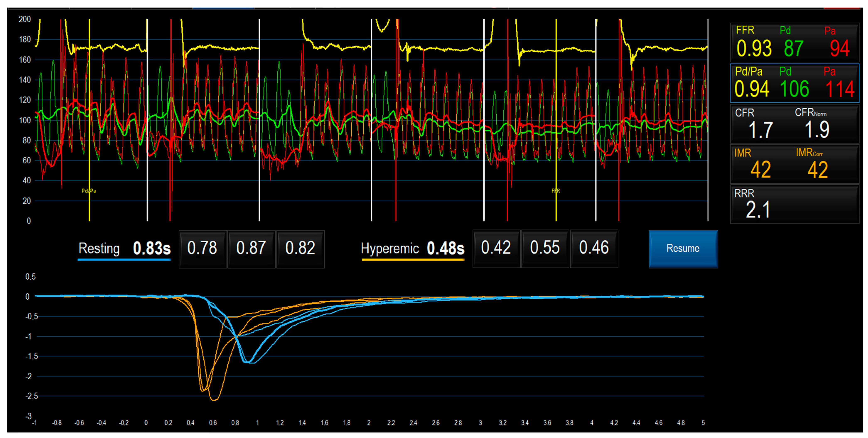
Task: Click the CFRNorm 1.9 value
Action: coord(817,130)
